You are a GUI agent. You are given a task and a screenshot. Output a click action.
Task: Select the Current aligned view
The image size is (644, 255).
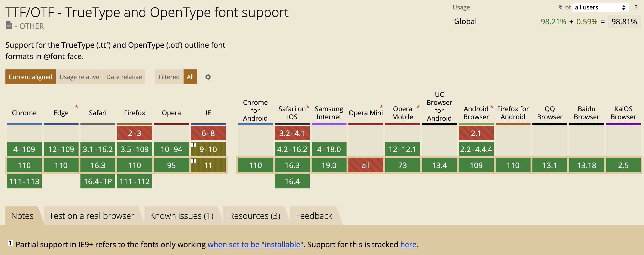(30, 77)
